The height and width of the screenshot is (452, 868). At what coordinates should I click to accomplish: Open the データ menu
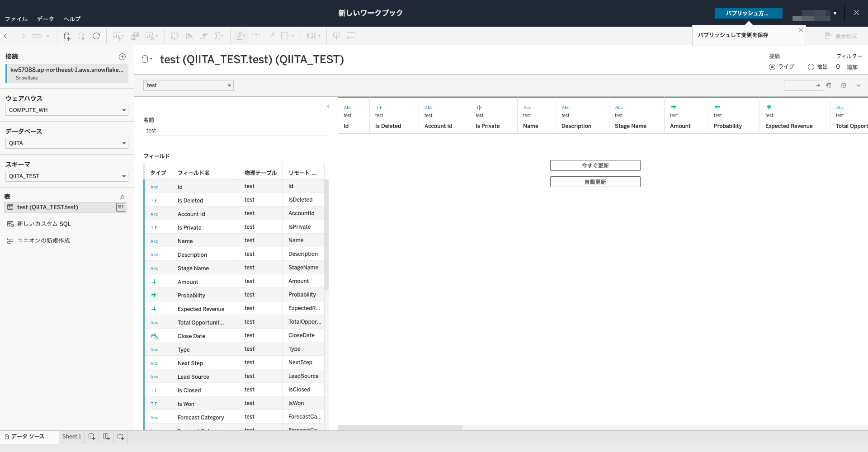tap(45, 19)
